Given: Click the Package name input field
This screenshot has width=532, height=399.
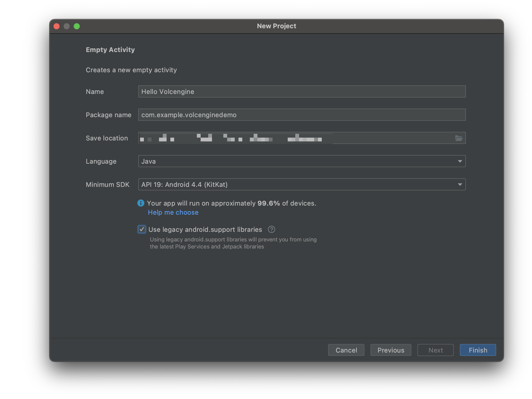Looking at the screenshot, I should (x=302, y=115).
